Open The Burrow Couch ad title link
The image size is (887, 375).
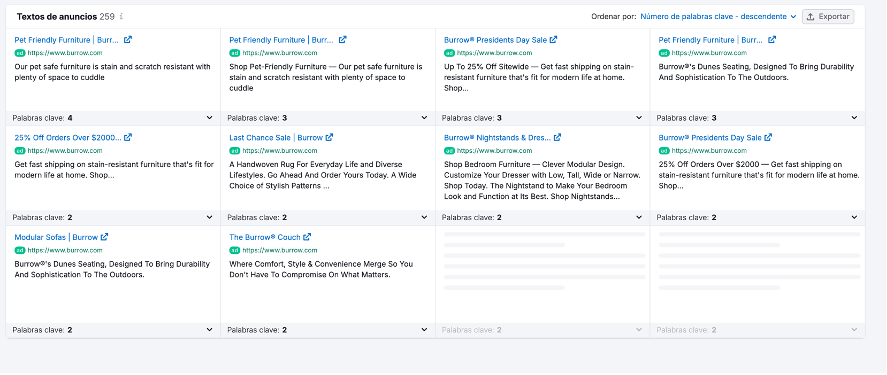coord(265,237)
